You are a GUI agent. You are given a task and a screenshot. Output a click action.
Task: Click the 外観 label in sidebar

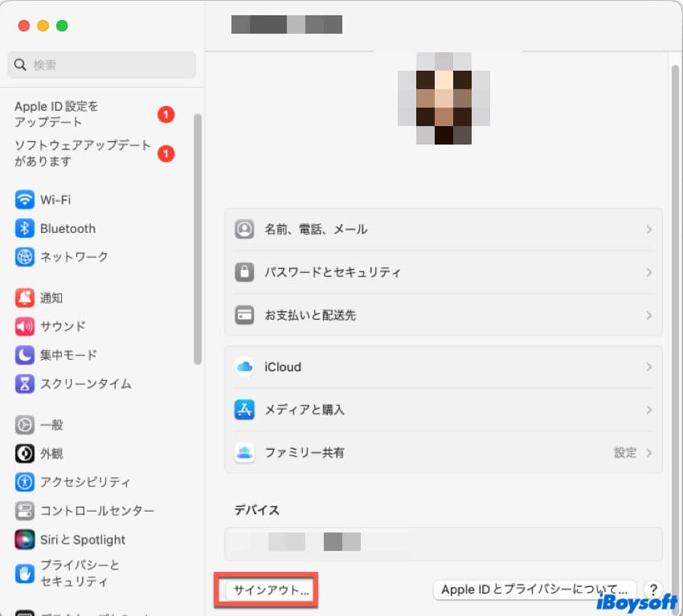coord(51,454)
